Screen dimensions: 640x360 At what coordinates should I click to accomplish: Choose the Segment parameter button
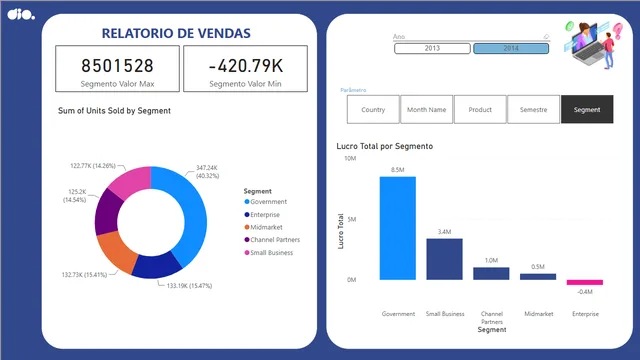(587, 109)
